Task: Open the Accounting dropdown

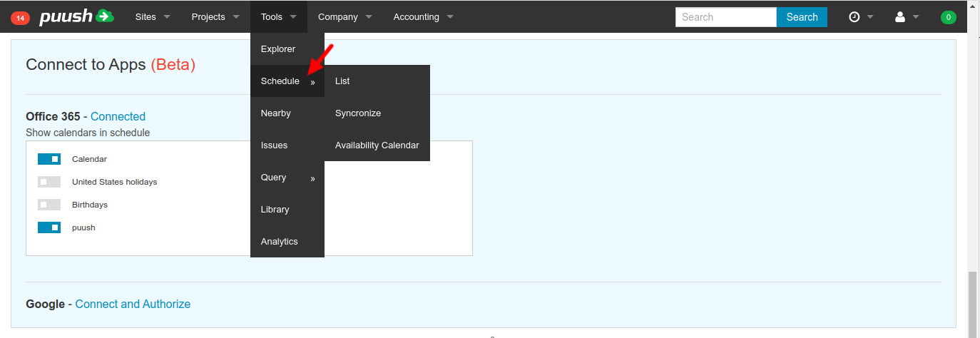Action: click(x=423, y=17)
